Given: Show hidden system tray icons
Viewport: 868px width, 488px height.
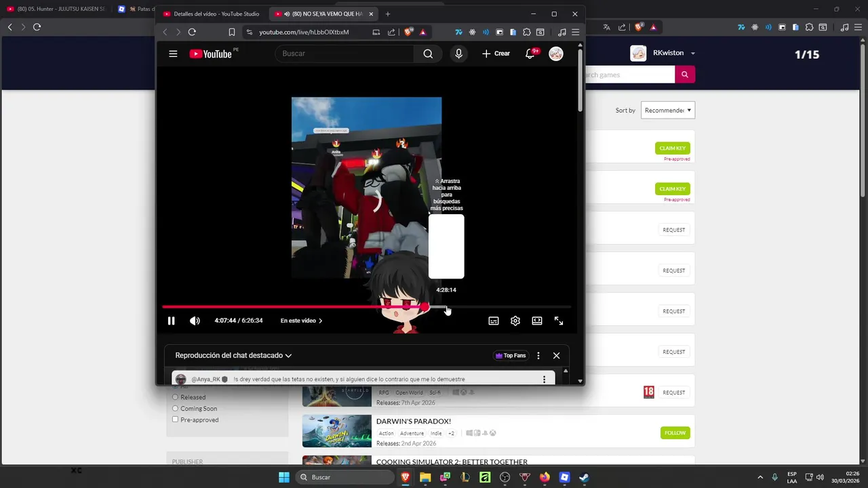Looking at the screenshot, I should 760,477.
